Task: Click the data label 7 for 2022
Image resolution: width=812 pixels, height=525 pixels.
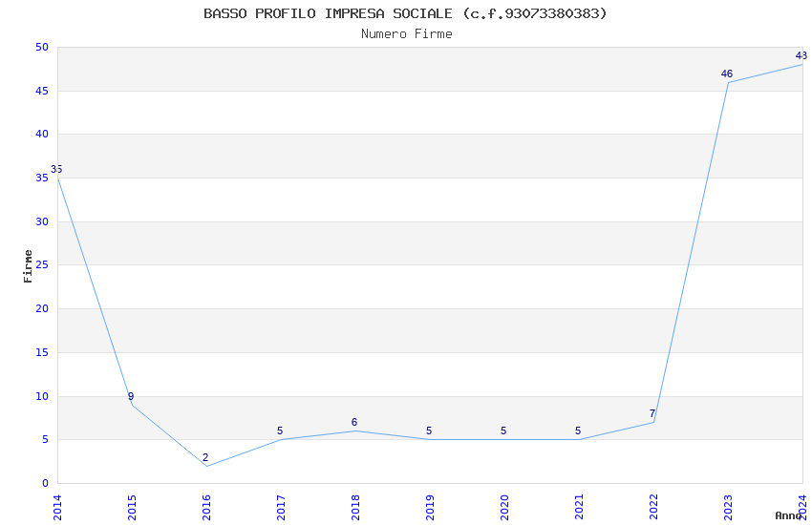Action: tap(652, 413)
